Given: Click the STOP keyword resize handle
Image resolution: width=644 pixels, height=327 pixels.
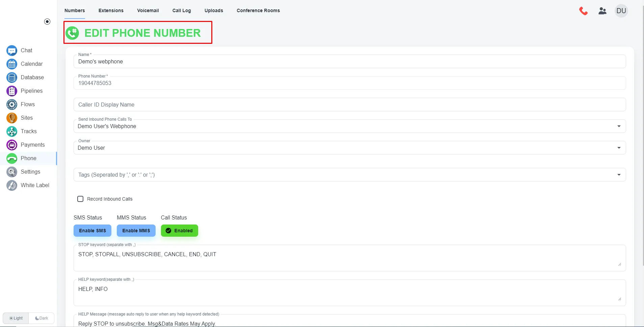Looking at the screenshot, I should point(620,264).
